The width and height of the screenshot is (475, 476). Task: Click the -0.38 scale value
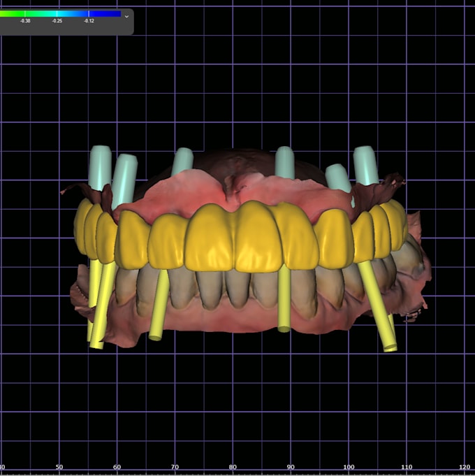pyautogui.click(x=25, y=21)
